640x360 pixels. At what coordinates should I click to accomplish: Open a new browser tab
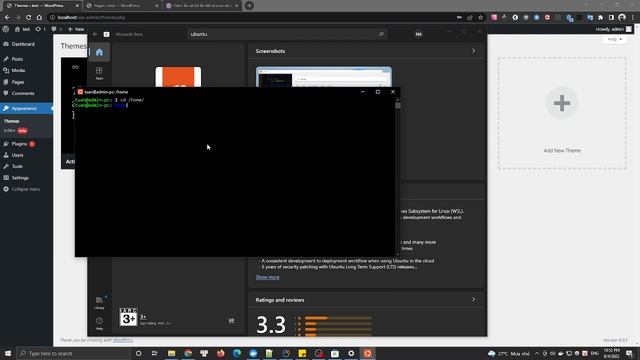pyautogui.click(x=249, y=6)
